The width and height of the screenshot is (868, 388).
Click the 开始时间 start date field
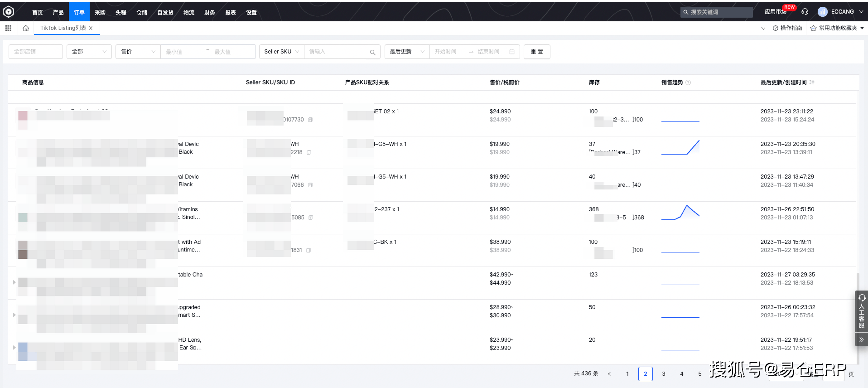tap(448, 52)
